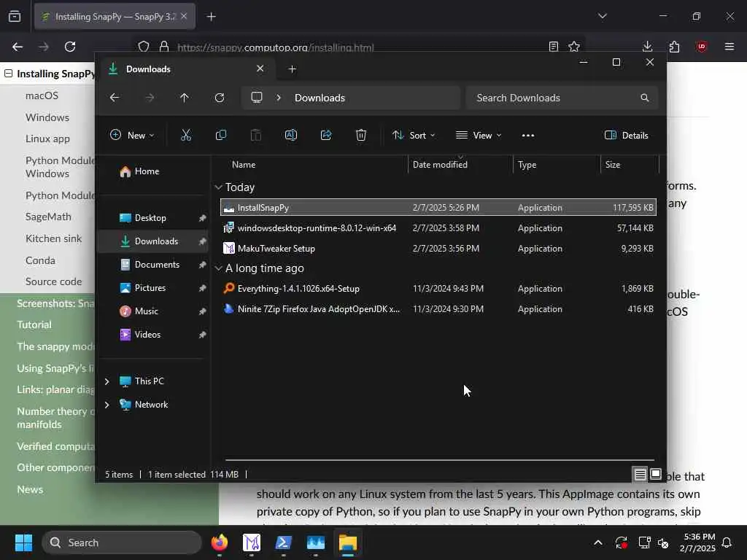Select the MakuTweaker Setup file

click(438, 249)
